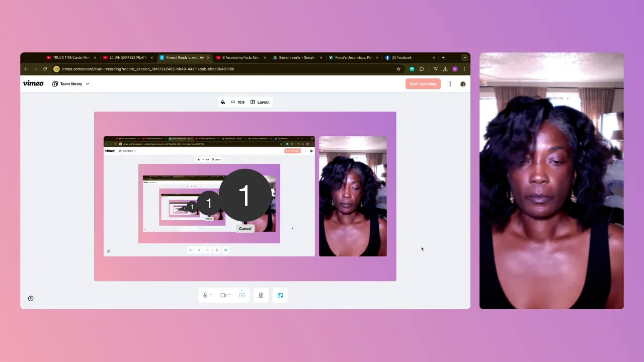Image resolution: width=644 pixels, height=362 pixels.
Task: Cancel the recording countdown
Action: [245, 228]
